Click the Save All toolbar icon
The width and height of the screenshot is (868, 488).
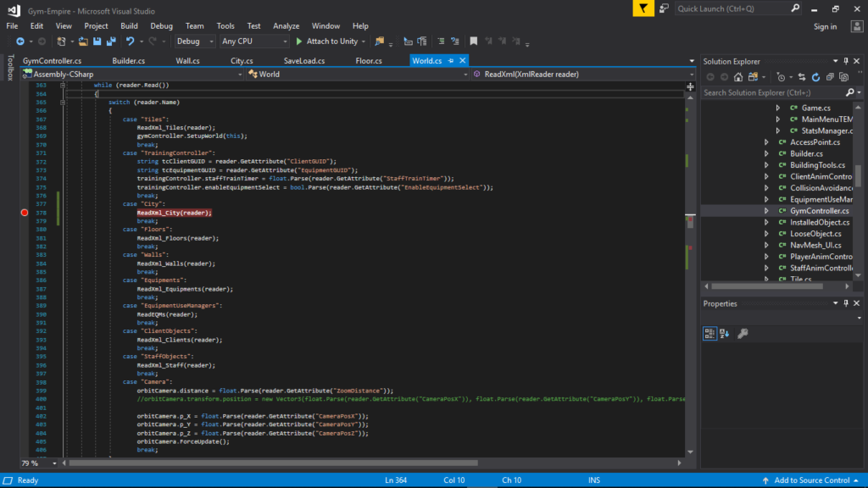tap(109, 41)
